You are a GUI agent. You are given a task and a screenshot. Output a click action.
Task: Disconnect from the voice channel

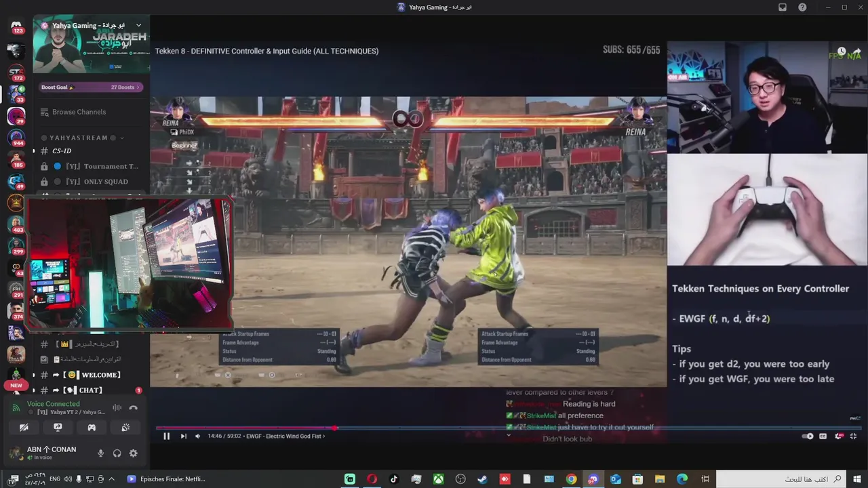(x=133, y=407)
